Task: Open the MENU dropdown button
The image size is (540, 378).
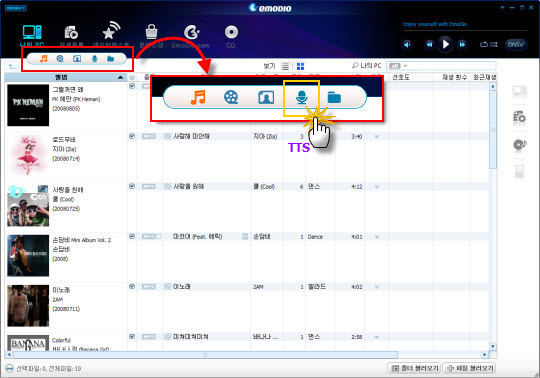Action: [x=15, y=8]
